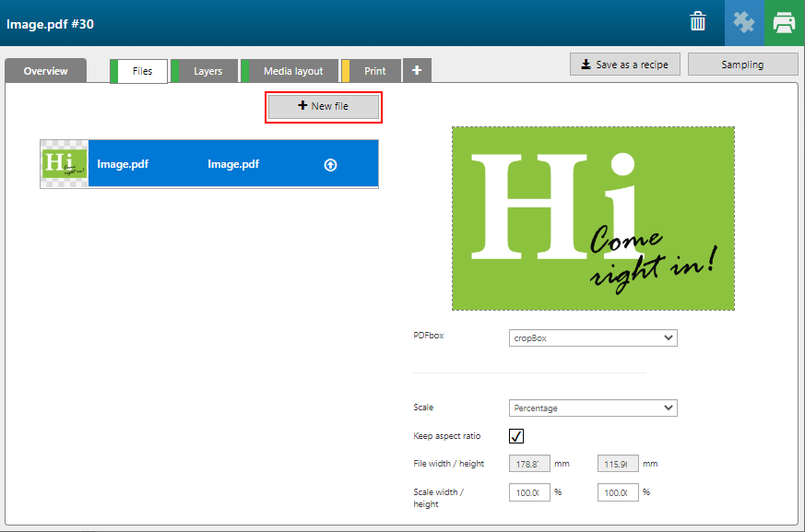Click the large green Hi preview image
The image size is (805, 532).
[593, 219]
